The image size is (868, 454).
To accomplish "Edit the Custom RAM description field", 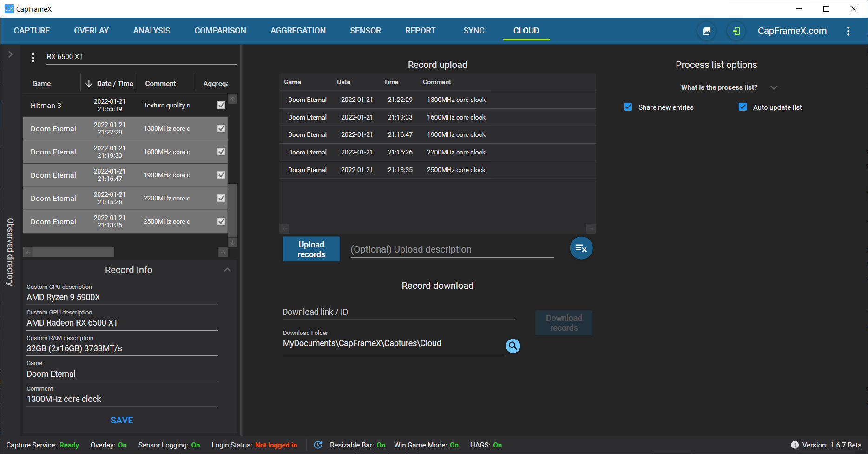I will (122, 348).
